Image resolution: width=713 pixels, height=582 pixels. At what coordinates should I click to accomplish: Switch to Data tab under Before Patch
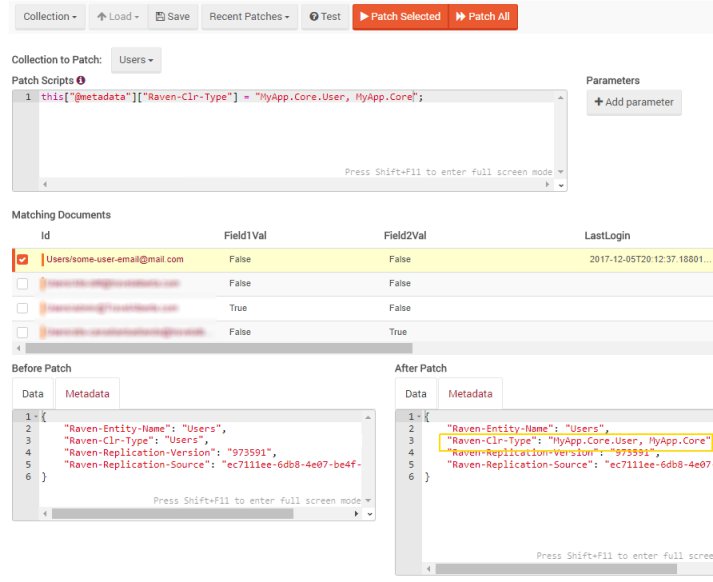[x=33, y=394]
